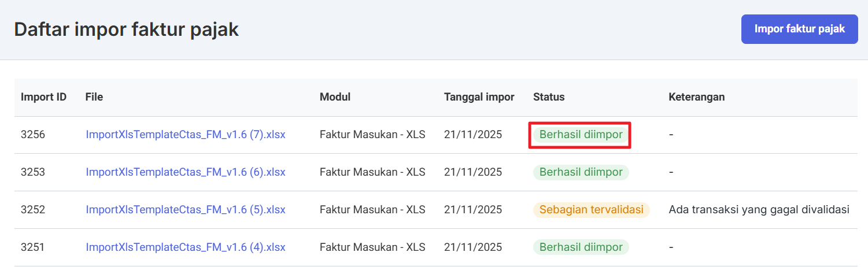Click the Sebagian tervalidasi status badge
The width and height of the screenshot is (868, 267).
(x=591, y=210)
